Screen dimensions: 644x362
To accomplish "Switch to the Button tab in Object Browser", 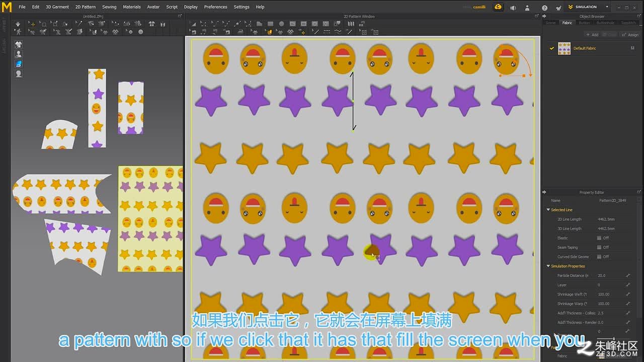I will (x=584, y=23).
